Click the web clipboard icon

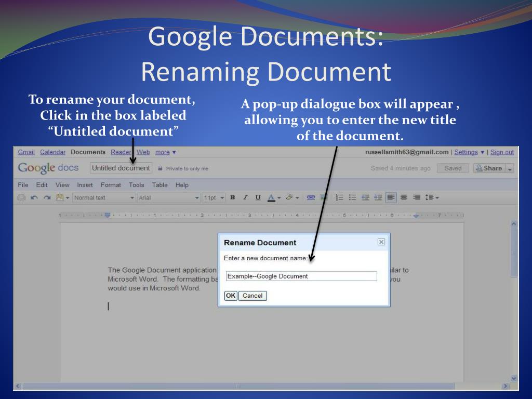pyautogui.click(x=60, y=197)
